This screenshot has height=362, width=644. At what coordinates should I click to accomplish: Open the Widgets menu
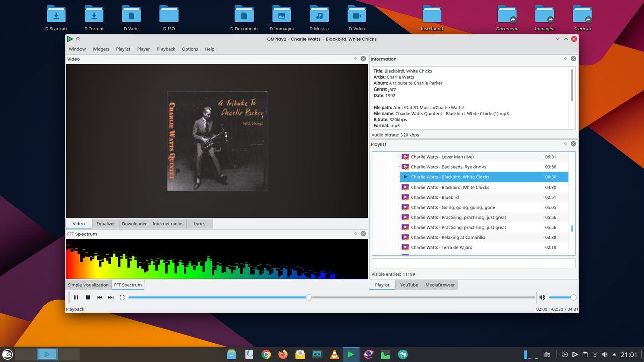[101, 49]
